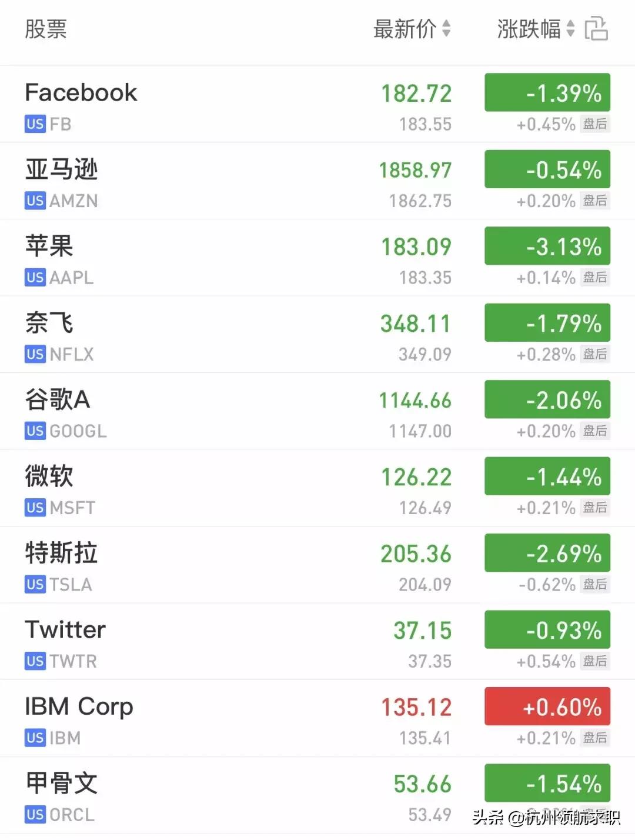Tap the share/export icon in header
The image size is (635, 840).
(x=596, y=29)
